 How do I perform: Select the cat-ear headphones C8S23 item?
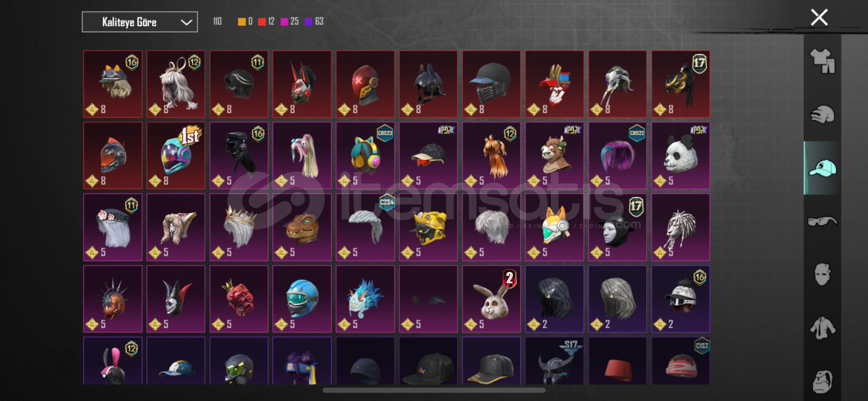coord(365,156)
